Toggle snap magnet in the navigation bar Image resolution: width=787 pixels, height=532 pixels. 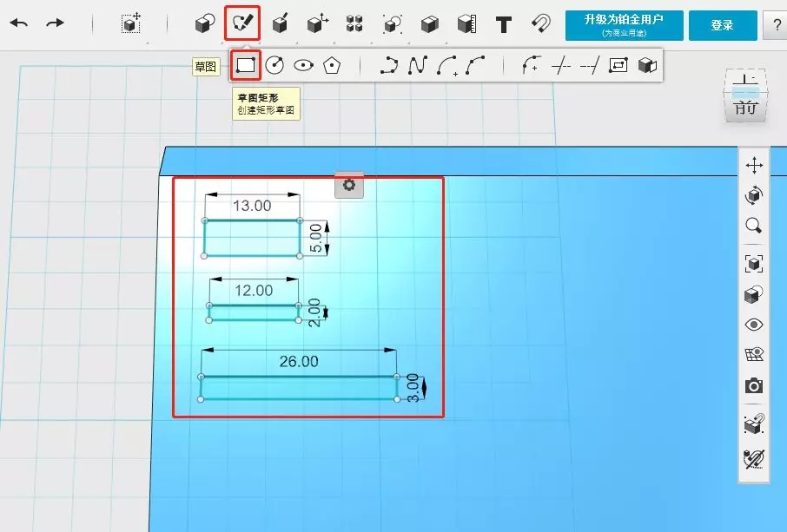[x=754, y=424]
